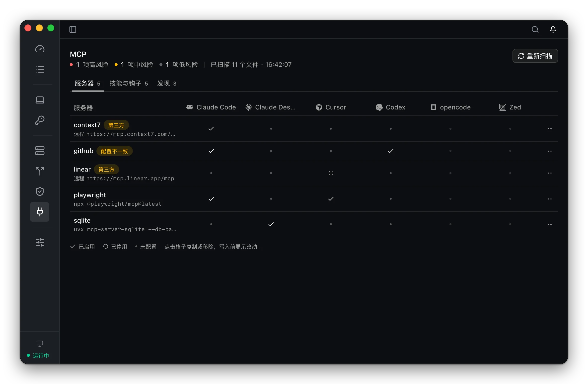588x384 pixels.
Task: Configure sqlite cell under Cursor column
Action: coord(331,224)
